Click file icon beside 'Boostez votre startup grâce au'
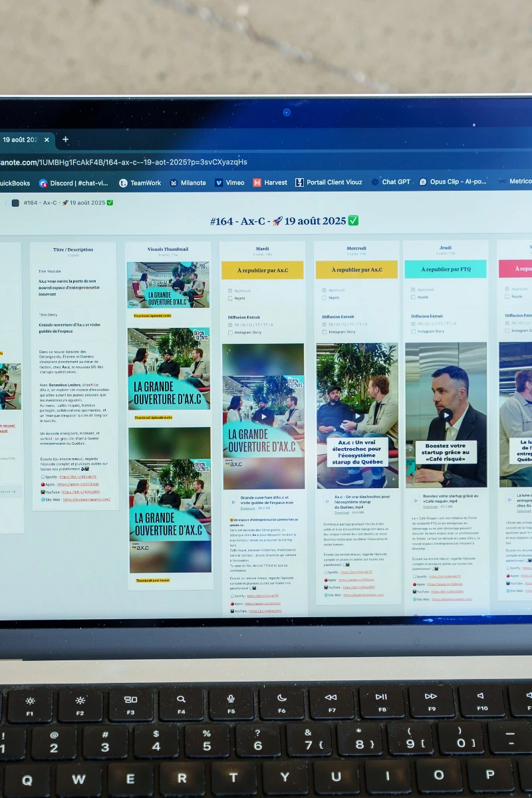Image resolution: width=532 pixels, height=798 pixels. 416,499
